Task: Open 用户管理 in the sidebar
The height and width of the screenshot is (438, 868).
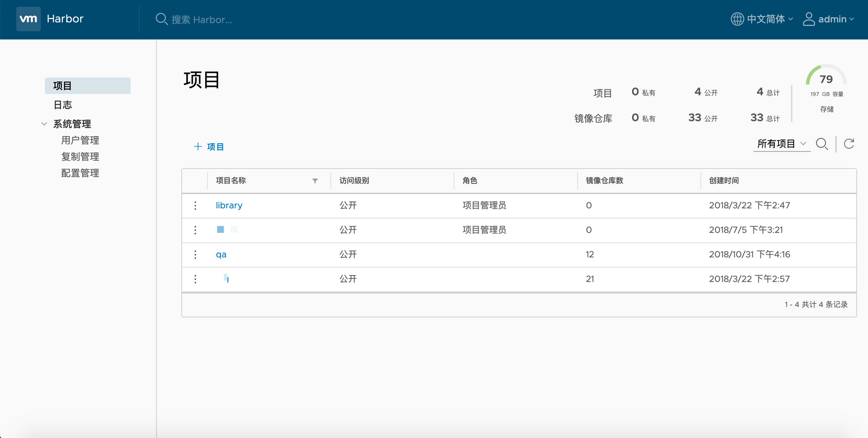Action: click(80, 140)
